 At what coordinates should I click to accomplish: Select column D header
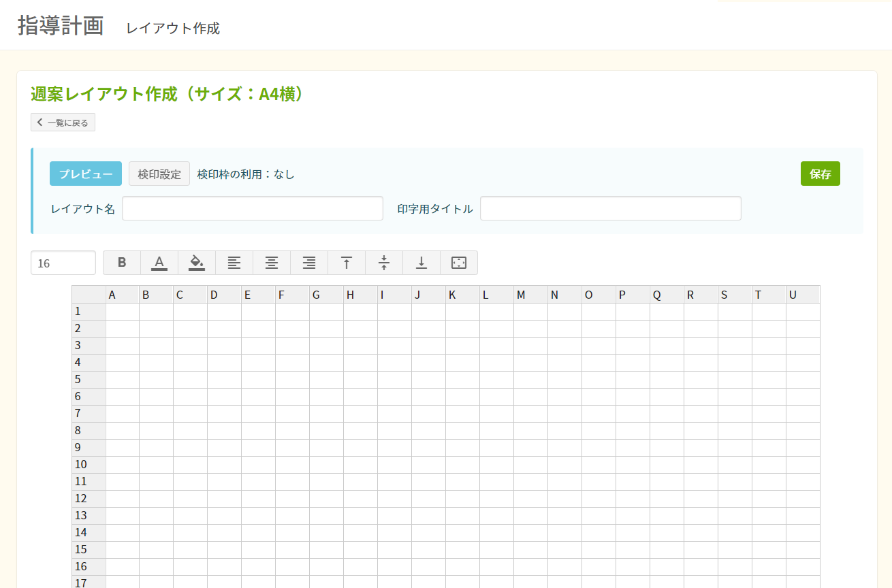(225, 295)
